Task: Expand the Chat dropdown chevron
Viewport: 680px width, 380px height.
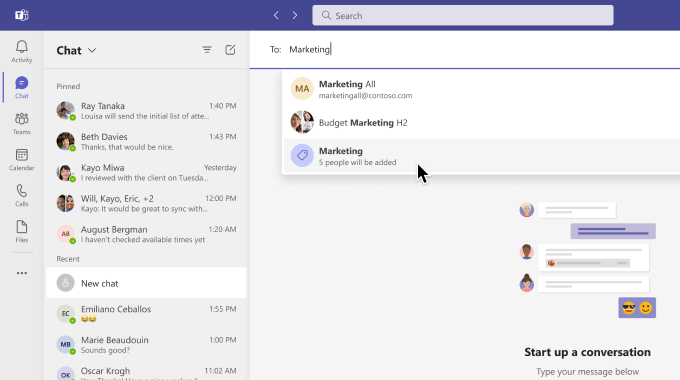Action: click(92, 50)
